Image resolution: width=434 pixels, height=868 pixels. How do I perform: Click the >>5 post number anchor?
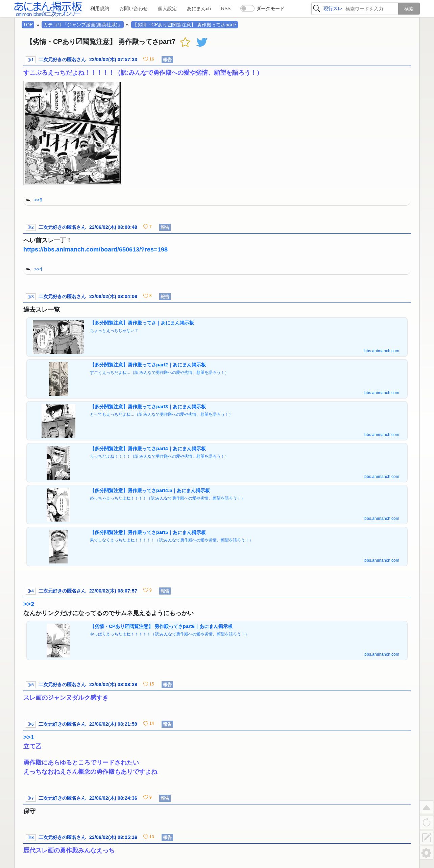tap(31, 685)
